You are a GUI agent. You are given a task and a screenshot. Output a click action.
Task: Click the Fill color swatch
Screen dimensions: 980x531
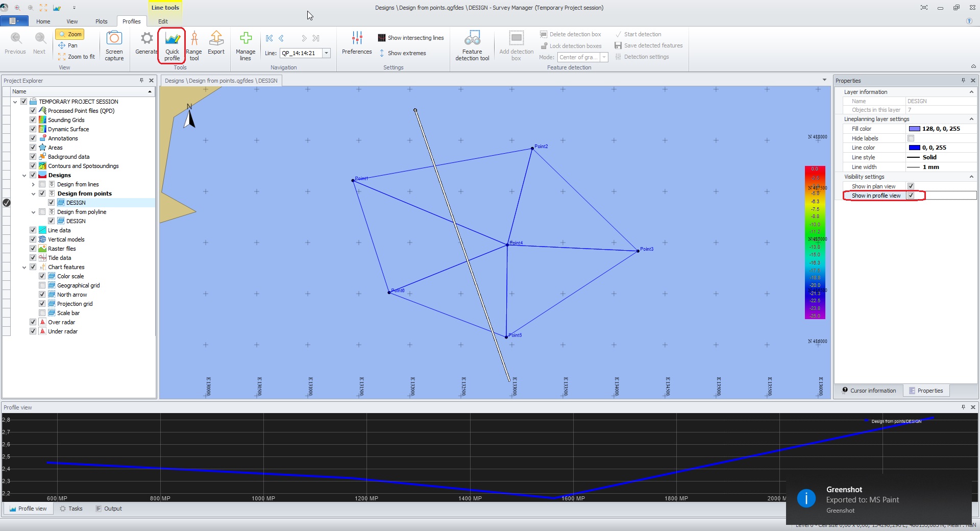914,129
